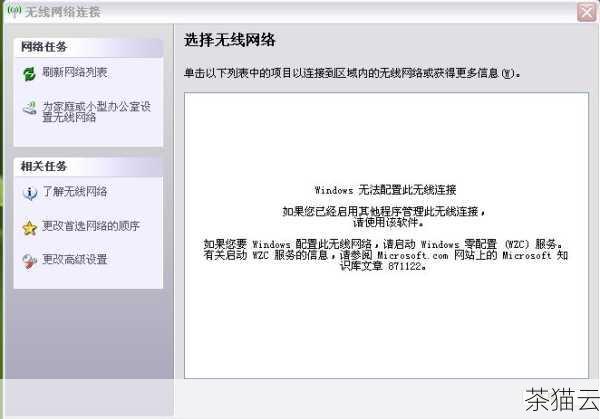Click the instruction line starting 单击以下列表中的项目
Viewport: 600px width, 419px height.
point(352,73)
